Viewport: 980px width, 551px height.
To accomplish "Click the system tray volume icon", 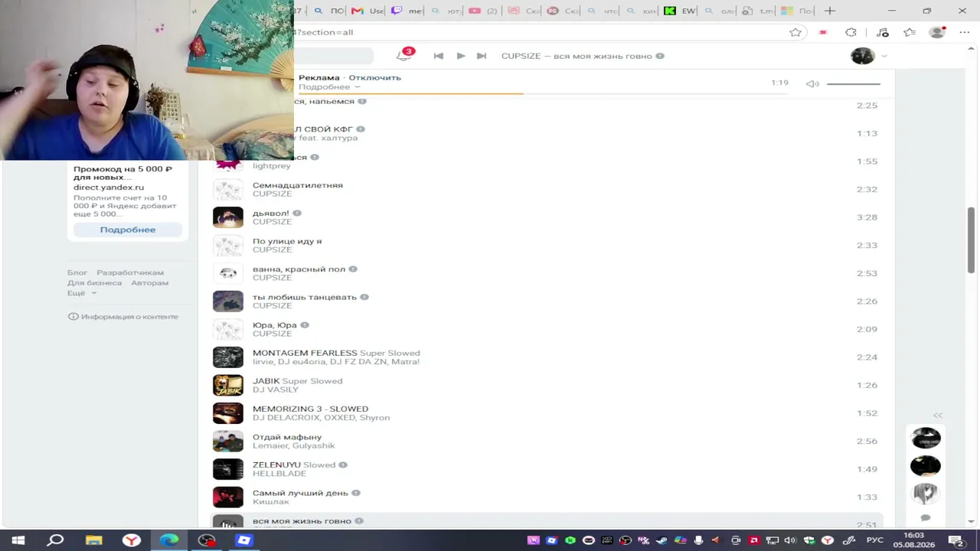I will [790, 541].
